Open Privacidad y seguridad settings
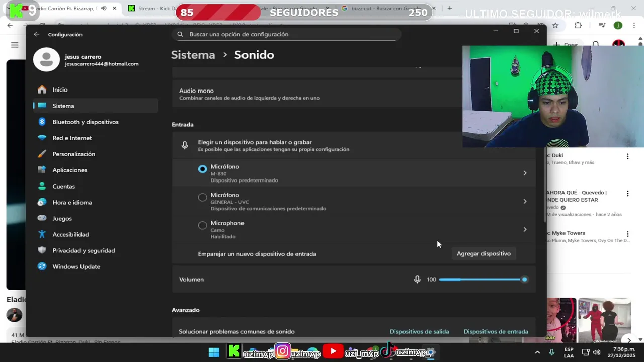This screenshot has width=644, height=362. 96,250
